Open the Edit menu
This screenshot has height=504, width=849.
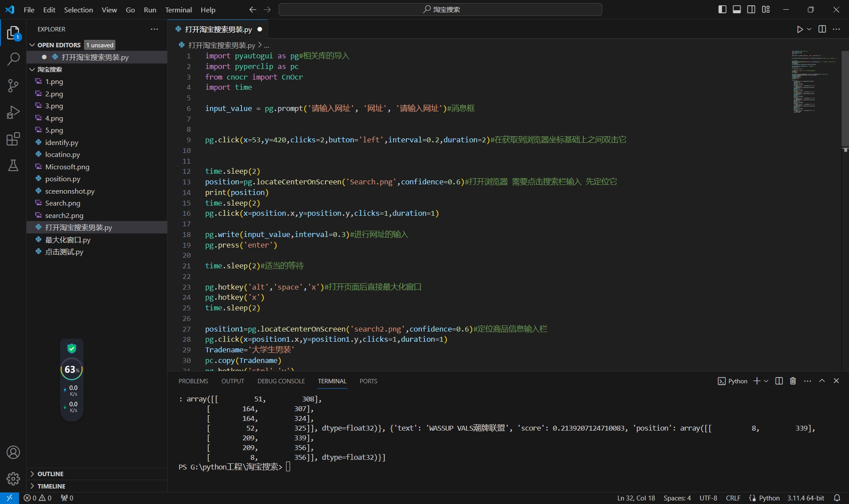[49, 10]
